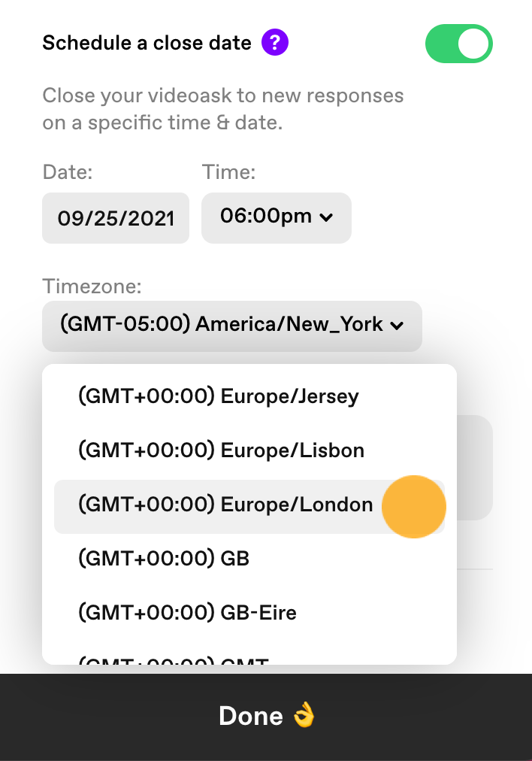Click the chevron next to 06:00pm

tap(326, 217)
